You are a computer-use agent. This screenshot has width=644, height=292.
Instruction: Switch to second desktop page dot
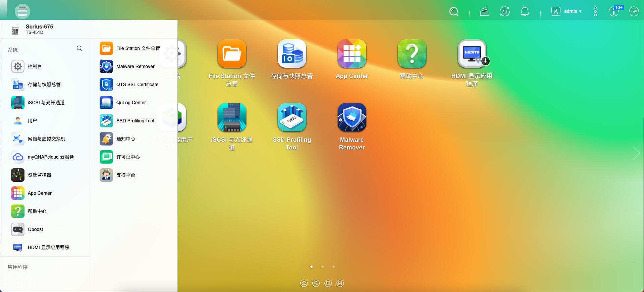322,267
